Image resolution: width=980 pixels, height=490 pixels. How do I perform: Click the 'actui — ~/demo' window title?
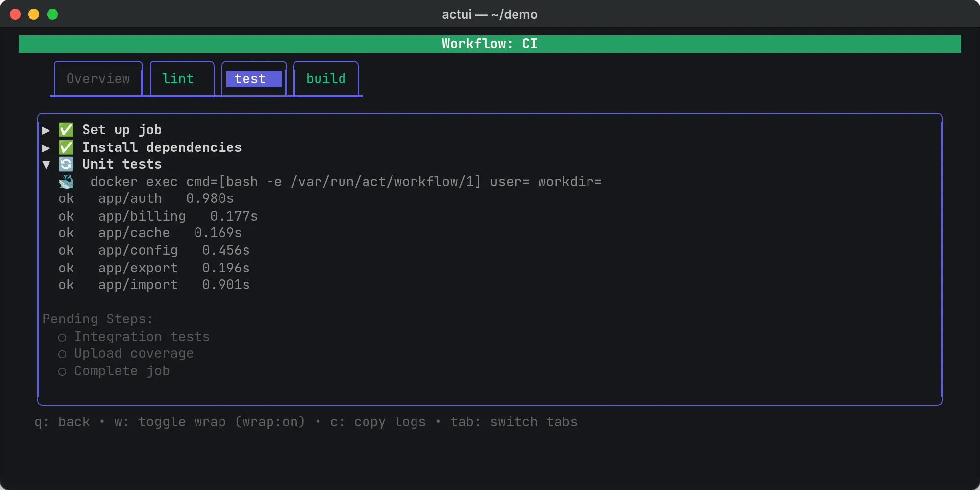click(490, 14)
